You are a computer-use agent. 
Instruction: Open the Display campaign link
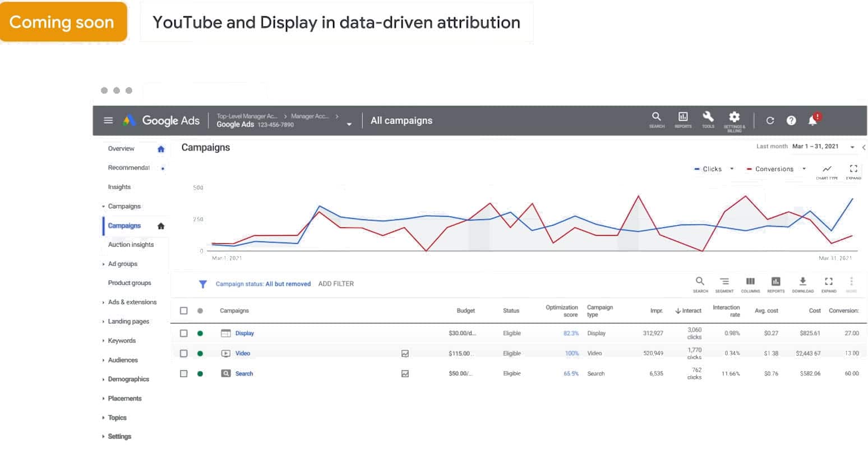coord(244,333)
